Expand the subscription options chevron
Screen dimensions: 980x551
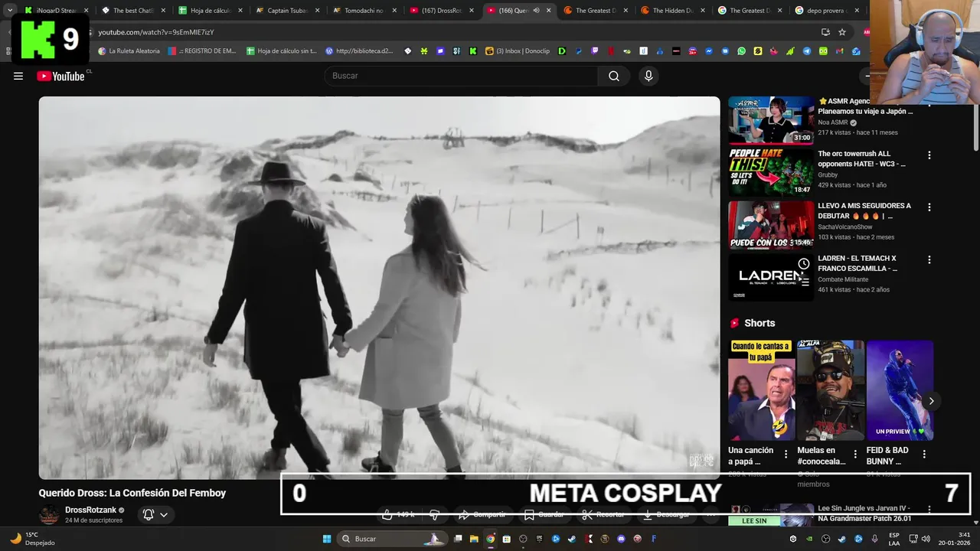pos(164,515)
